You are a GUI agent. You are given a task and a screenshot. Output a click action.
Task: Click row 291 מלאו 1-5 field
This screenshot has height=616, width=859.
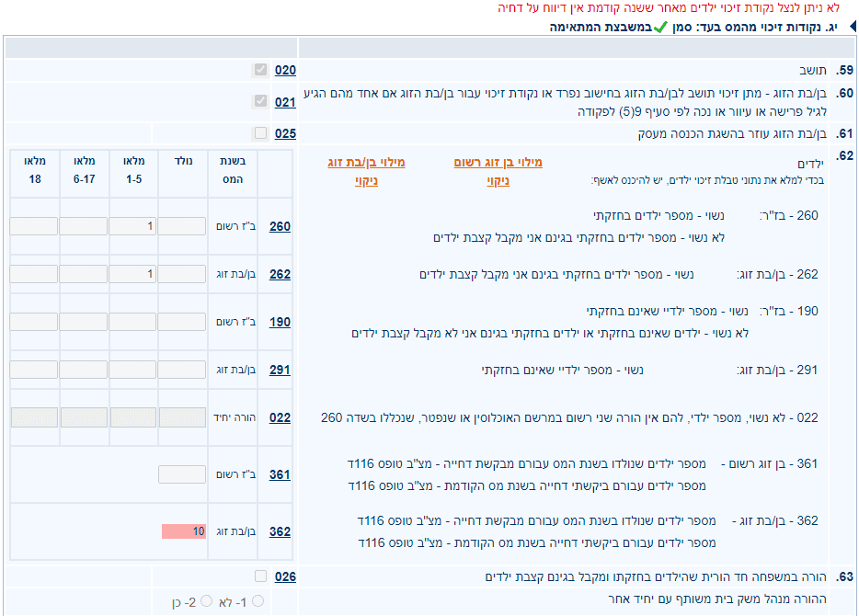click(132, 370)
